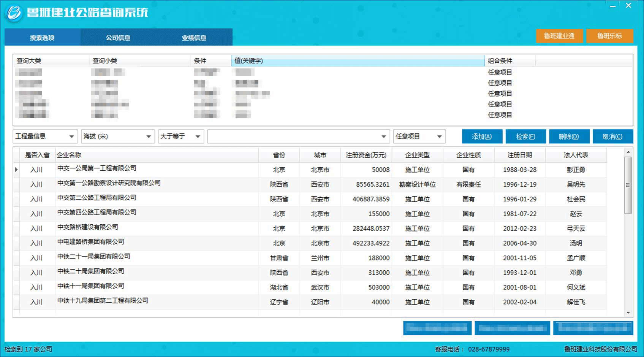Click the 查询大类 column header
The image size is (644, 357).
51,60
